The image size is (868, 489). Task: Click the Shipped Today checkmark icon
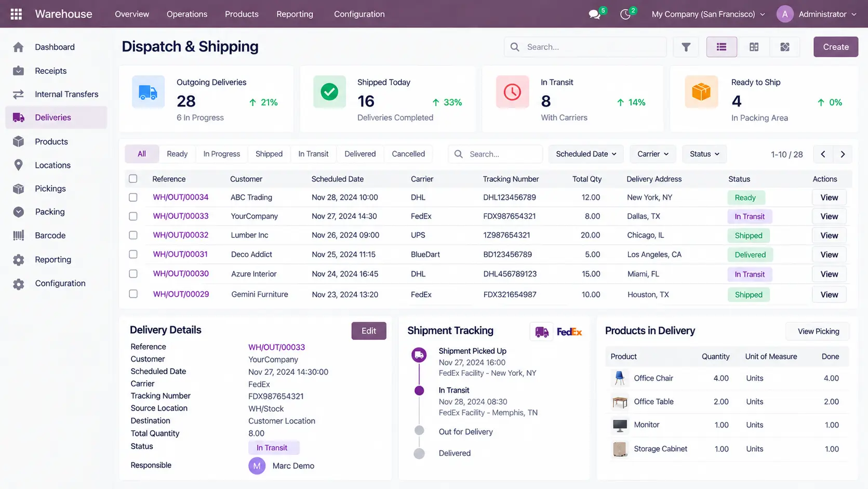[329, 92]
